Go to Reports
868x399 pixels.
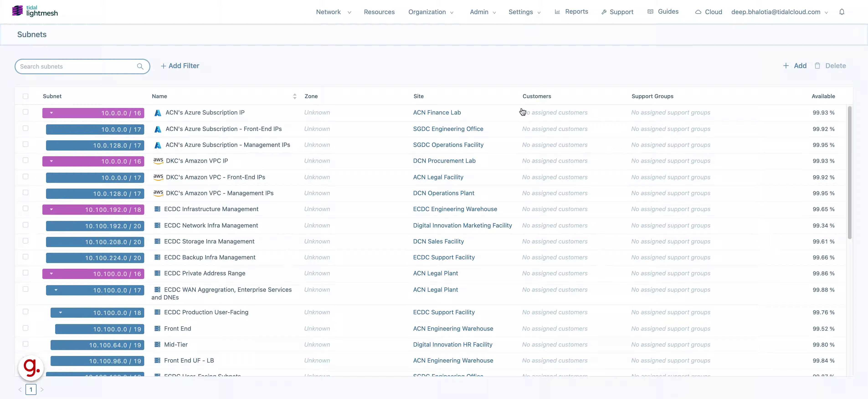pos(571,12)
